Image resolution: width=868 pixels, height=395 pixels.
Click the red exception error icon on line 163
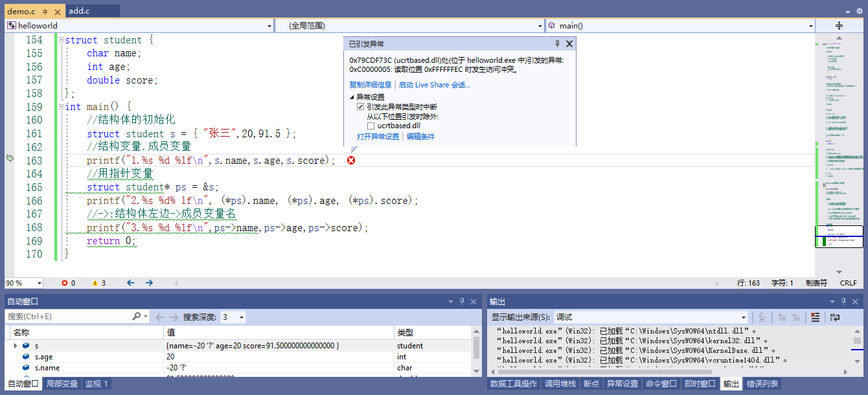[x=351, y=161]
